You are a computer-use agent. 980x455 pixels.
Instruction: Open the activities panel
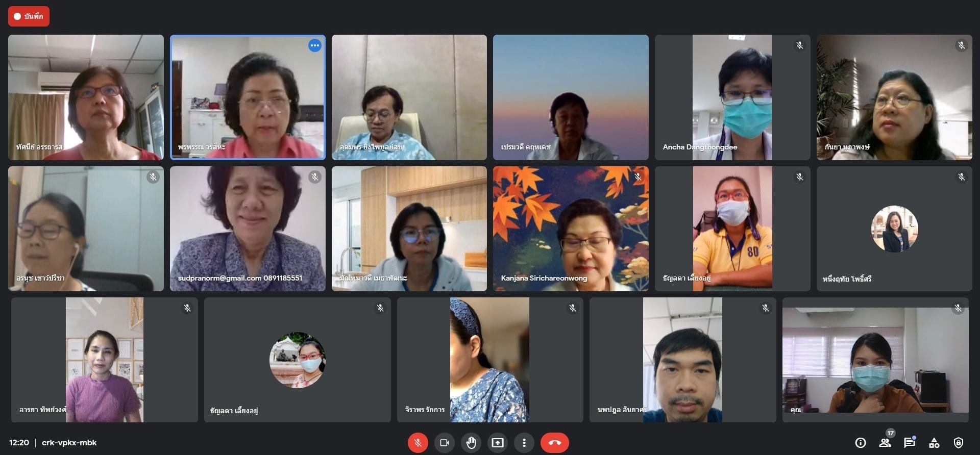point(934,443)
